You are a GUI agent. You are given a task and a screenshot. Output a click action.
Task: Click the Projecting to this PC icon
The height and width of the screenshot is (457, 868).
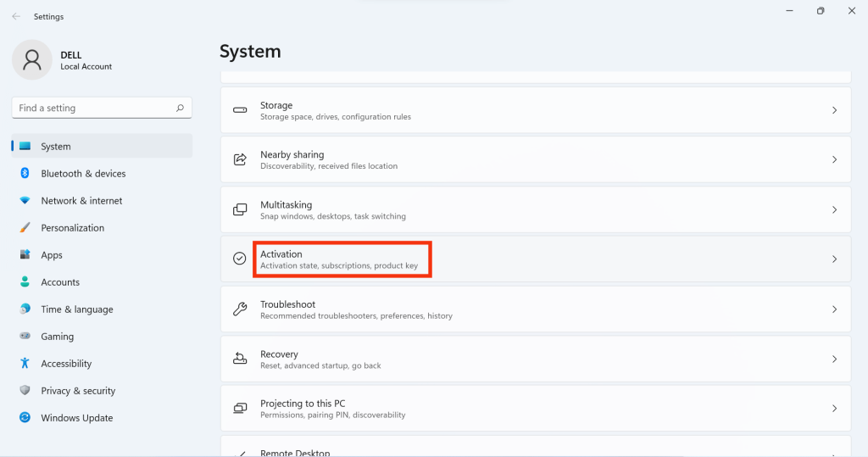(x=240, y=409)
